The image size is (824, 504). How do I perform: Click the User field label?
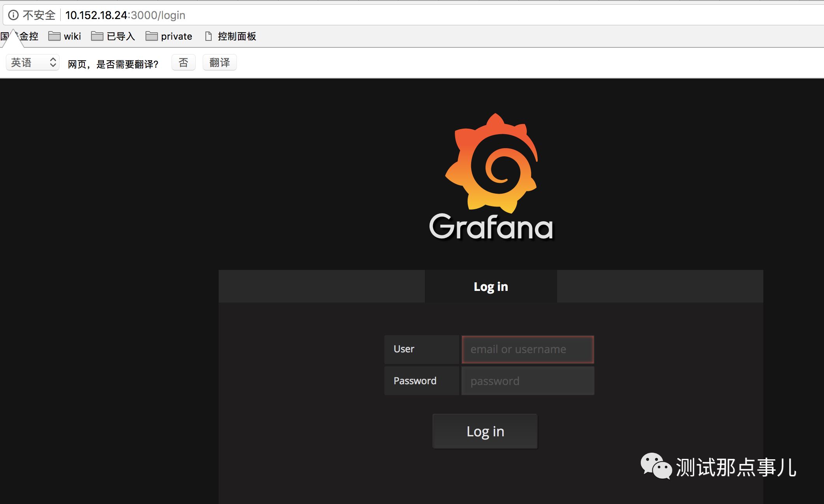(x=404, y=349)
